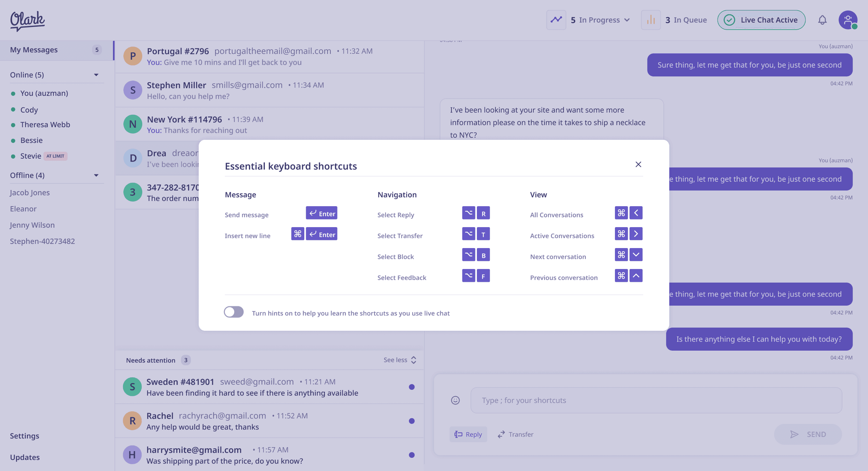Click left arrow key for All Conversations
This screenshot has width=868, height=471.
pyautogui.click(x=636, y=213)
